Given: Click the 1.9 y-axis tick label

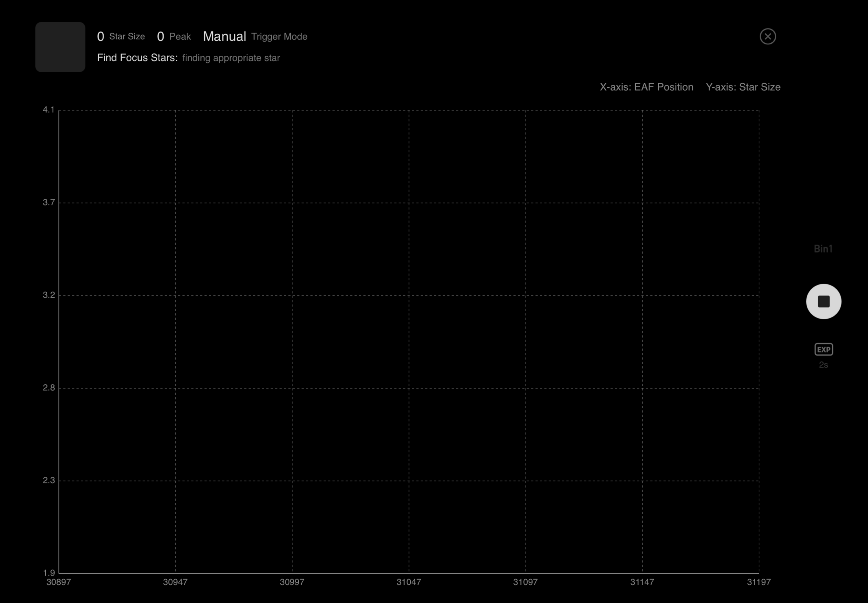Looking at the screenshot, I should pos(49,573).
